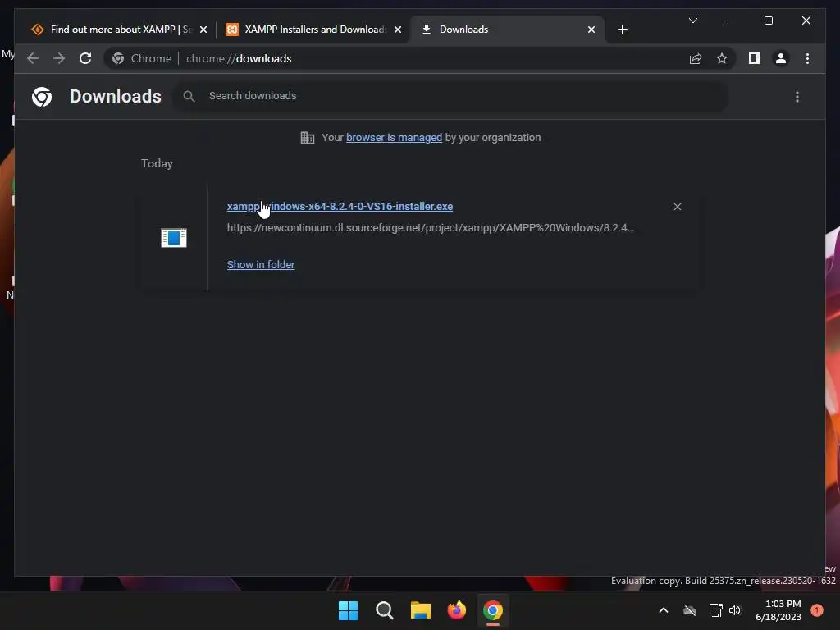Screen dimensions: 840x630
Task: Open the browser side panel
Action: 755,58
